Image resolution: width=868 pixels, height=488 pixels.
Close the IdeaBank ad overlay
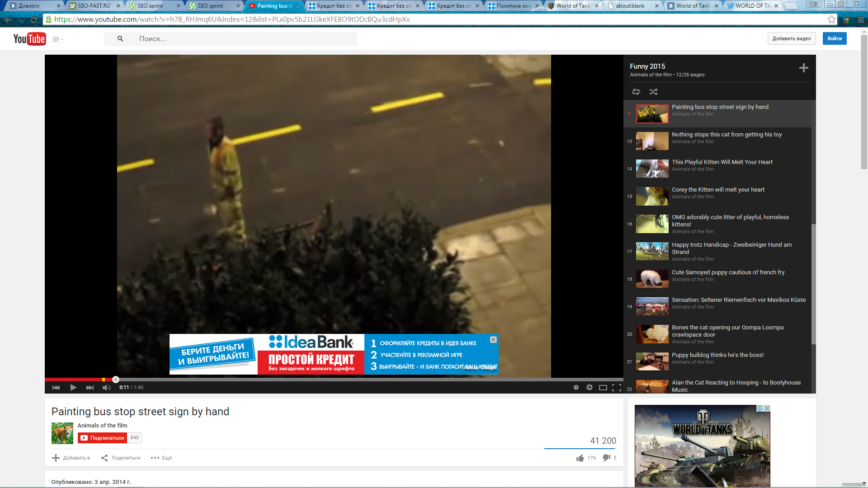coord(494,340)
